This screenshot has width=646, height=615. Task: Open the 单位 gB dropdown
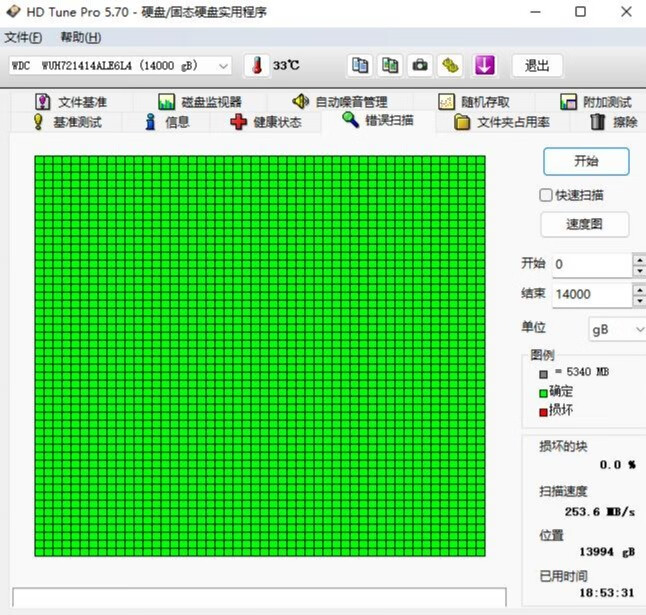click(617, 329)
